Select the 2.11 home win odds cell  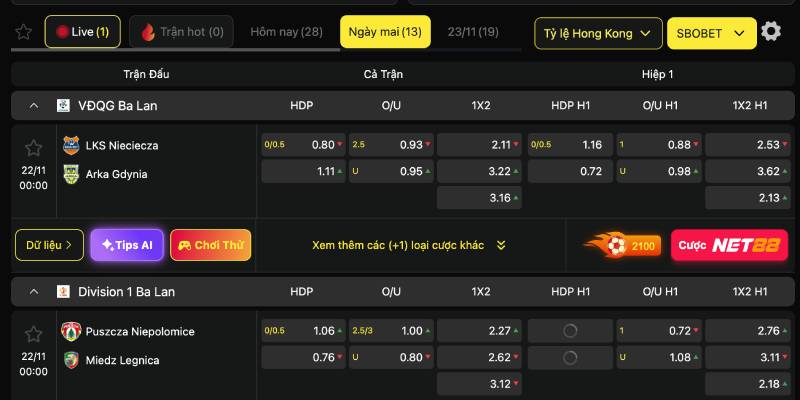[x=480, y=145]
